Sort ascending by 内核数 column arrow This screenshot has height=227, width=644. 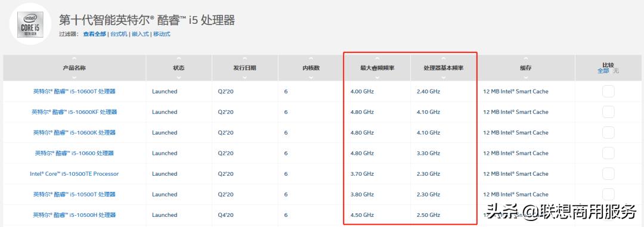311,58
